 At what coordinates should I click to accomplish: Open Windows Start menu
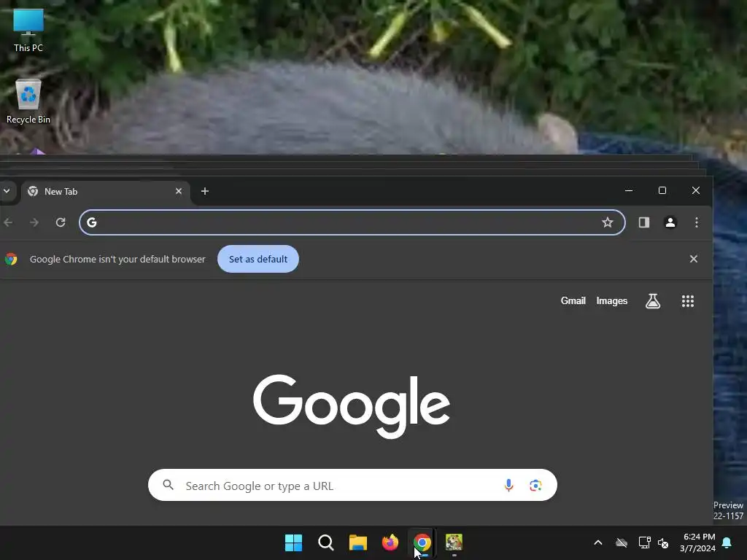click(293, 542)
